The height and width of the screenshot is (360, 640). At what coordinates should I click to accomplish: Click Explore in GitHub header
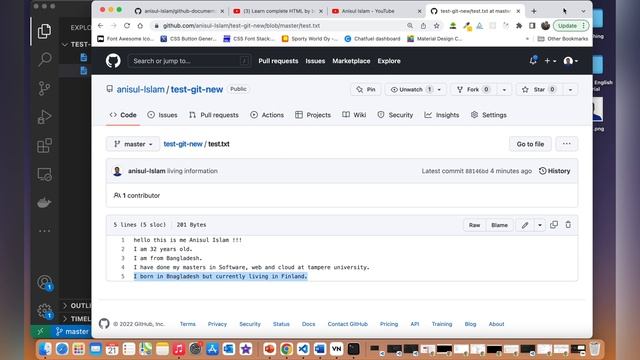[389, 61]
